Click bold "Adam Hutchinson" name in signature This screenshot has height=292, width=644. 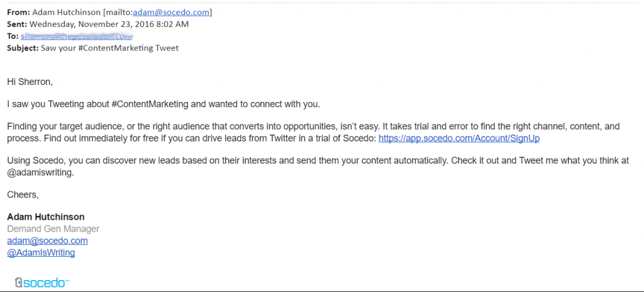click(x=45, y=216)
